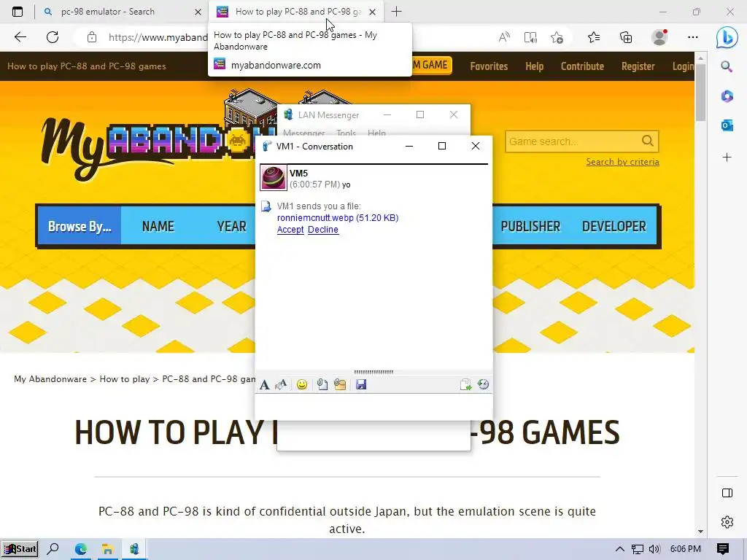Open the message history clock icon
The width and height of the screenshot is (747, 560).
483,385
